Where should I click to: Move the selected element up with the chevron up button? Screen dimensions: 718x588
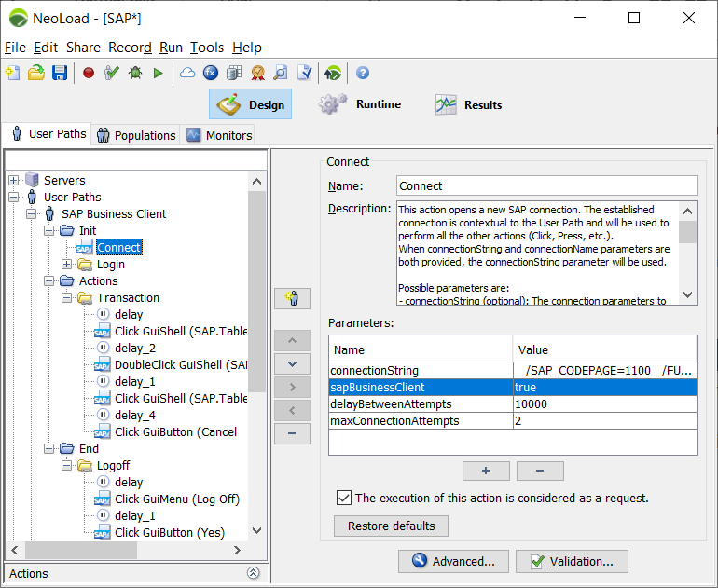coord(292,340)
